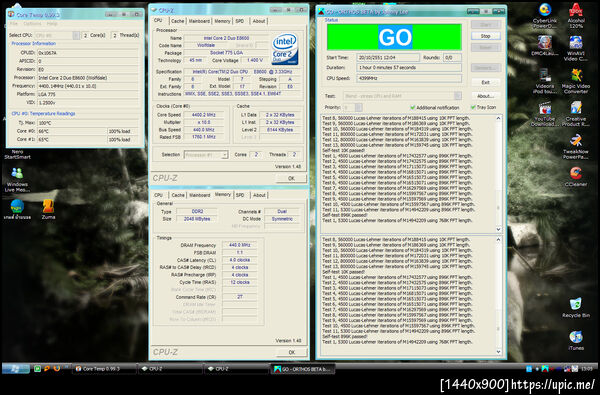
Task: Click the ORTHOS title bar icon
Action: (321, 12)
